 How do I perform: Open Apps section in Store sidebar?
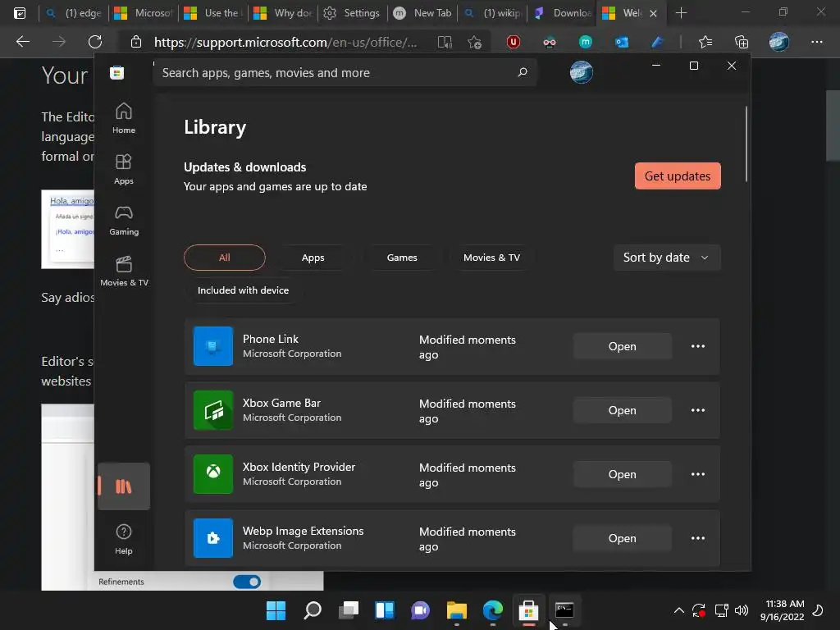coord(124,169)
